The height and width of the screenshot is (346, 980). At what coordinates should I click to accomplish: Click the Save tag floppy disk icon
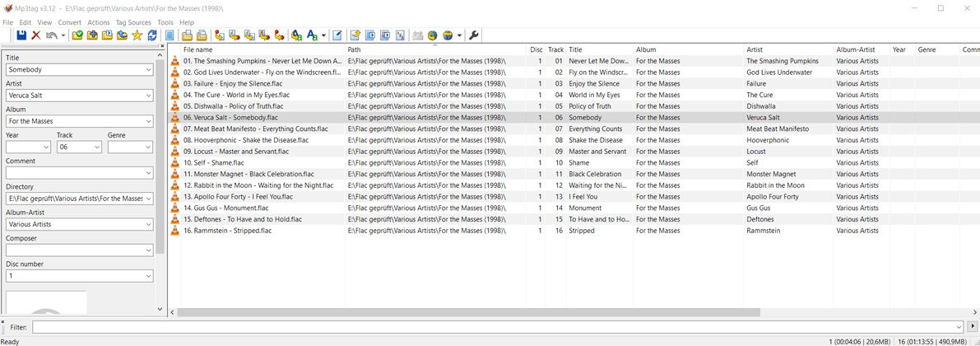pos(22,35)
